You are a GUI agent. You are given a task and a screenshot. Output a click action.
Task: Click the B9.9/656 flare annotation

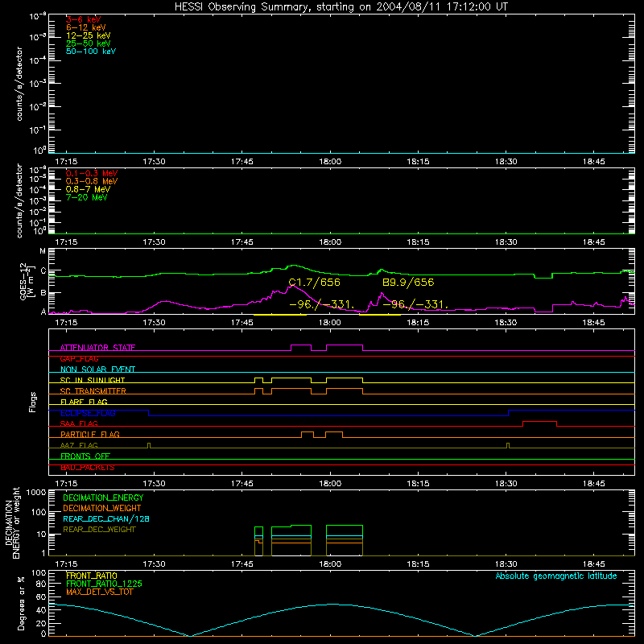pyautogui.click(x=408, y=283)
